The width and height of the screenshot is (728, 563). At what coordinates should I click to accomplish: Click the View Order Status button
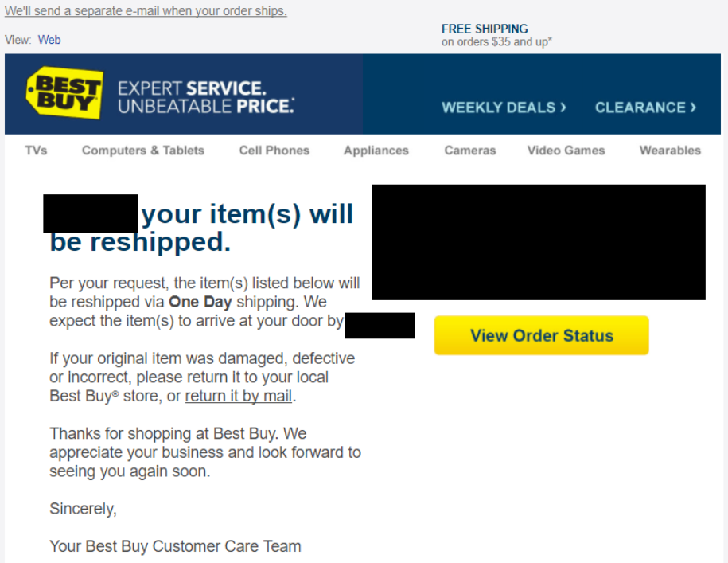[541, 335]
